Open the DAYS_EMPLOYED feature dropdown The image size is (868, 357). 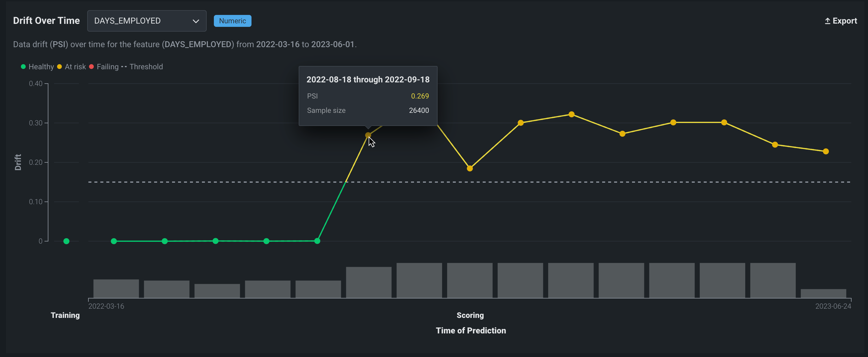146,21
